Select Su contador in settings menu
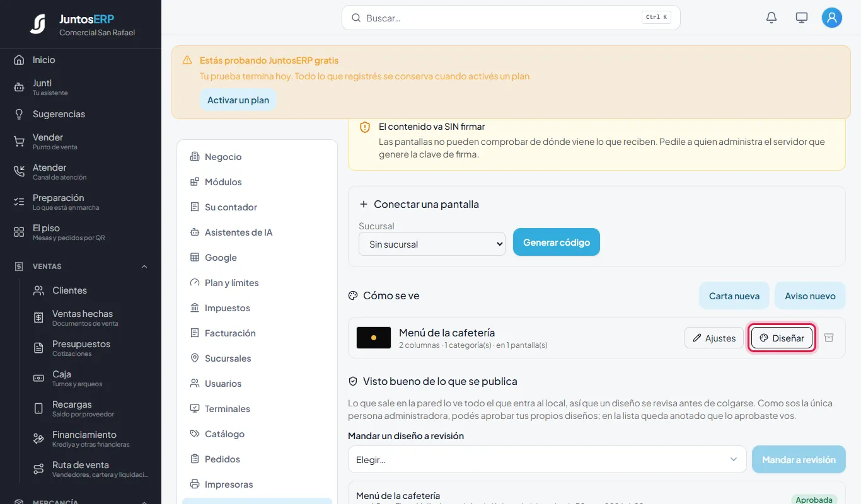This screenshot has width=861, height=504. 257,207
